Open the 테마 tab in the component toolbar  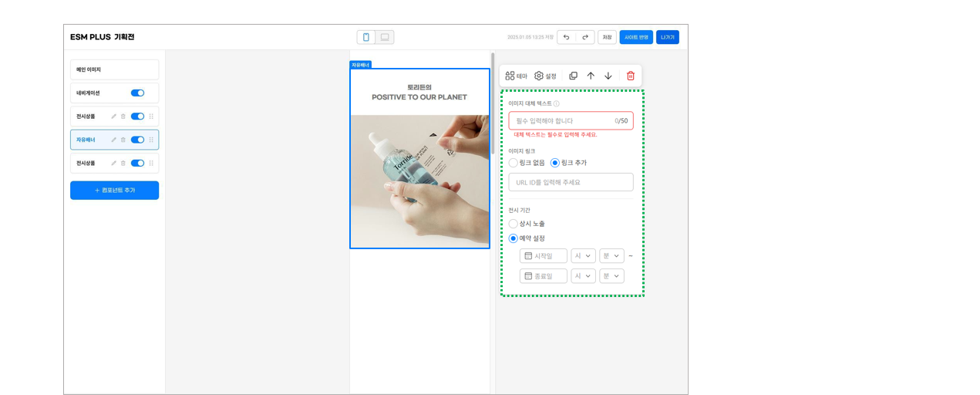click(x=517, y=76)
